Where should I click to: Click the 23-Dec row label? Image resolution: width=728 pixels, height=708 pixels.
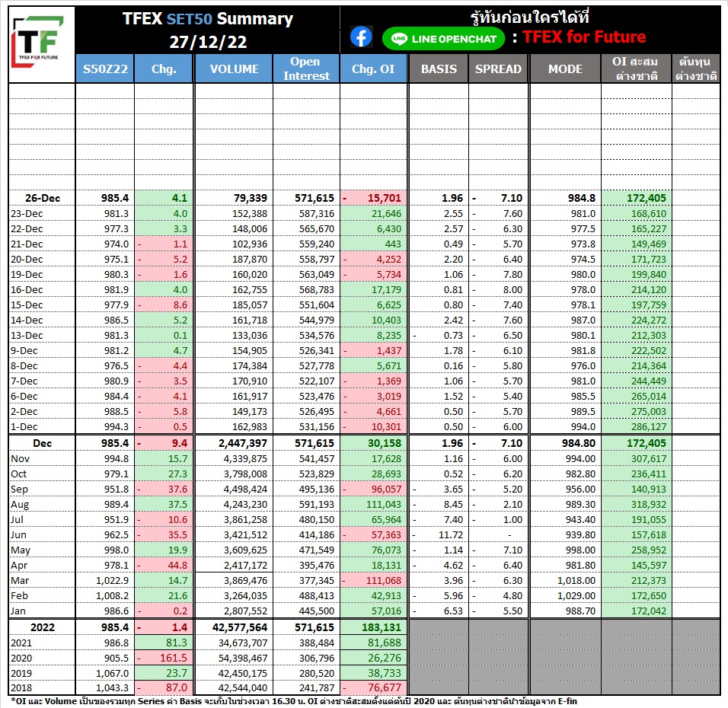click(27, 214)
